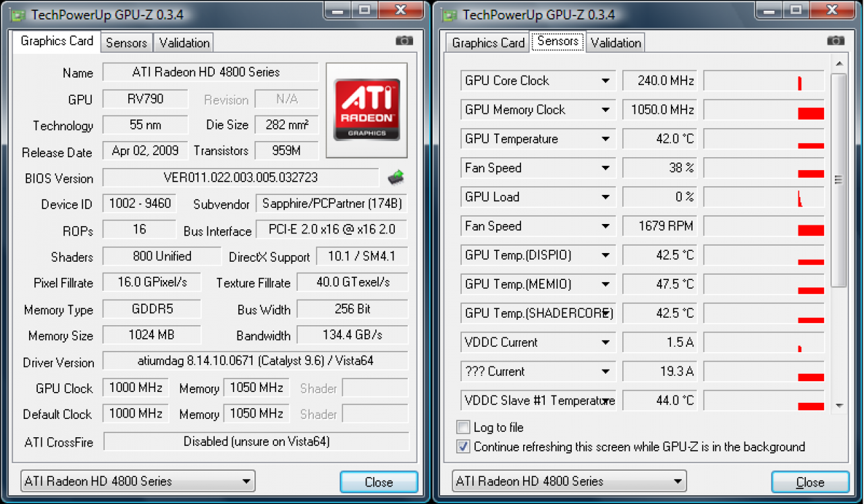Select Graphics Card tab in left window
This screenshot has height=504, width=864.
click(57, 41)
